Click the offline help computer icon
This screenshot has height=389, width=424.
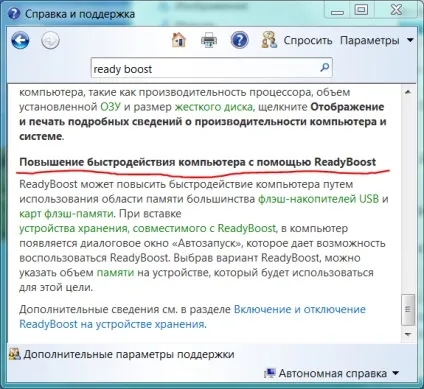pyautogui.click(x=270, y=373)
